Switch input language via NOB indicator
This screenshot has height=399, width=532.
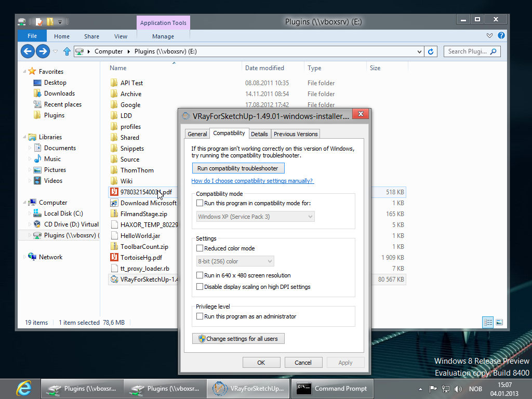click(x=475, y=389)
